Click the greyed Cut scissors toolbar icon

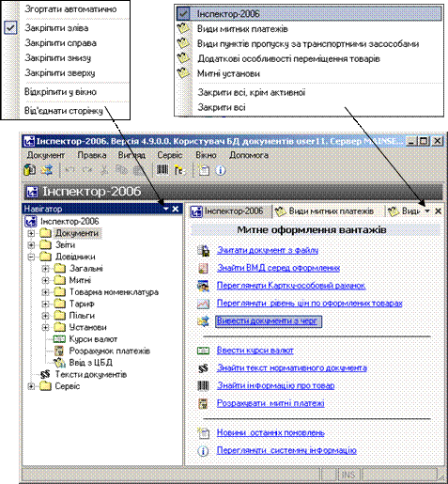pyautogui.click(x=104, y=170)
